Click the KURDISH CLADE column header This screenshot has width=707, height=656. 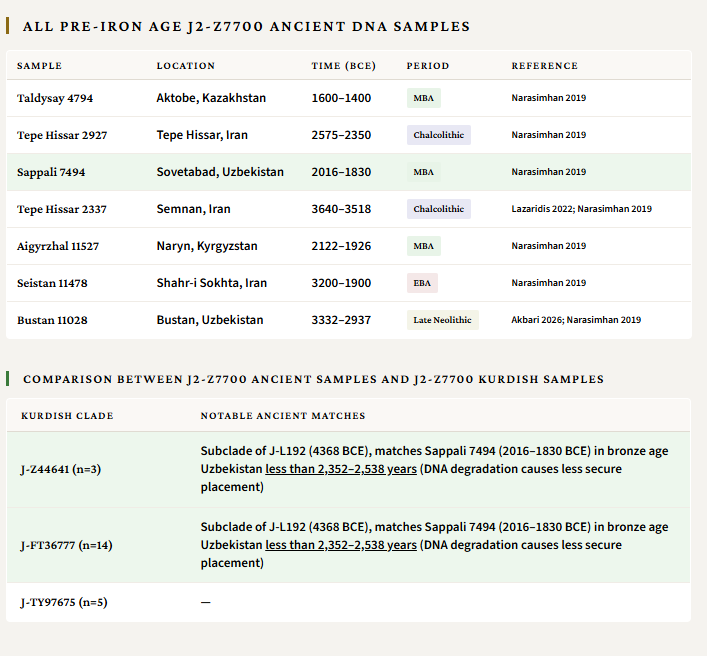(x=67, y=416)
